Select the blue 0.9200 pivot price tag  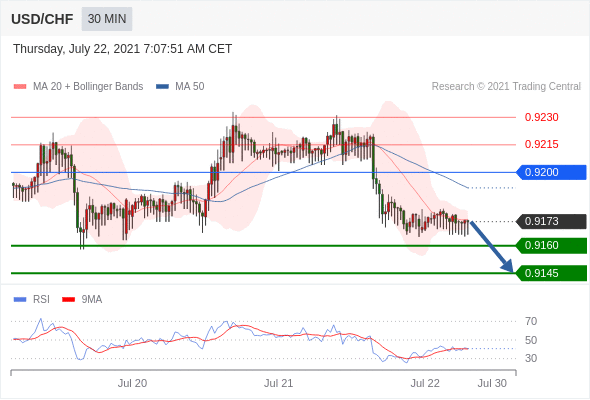point(551,172)
